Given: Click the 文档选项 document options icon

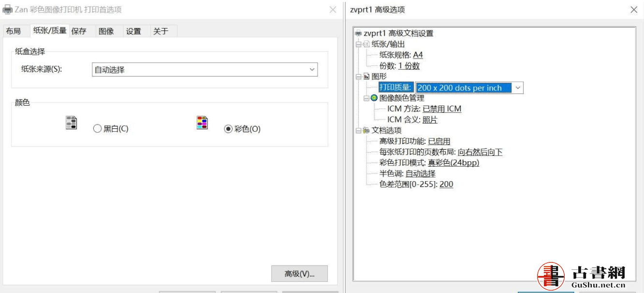Looking at the screenshot, I should coord(366,130).
